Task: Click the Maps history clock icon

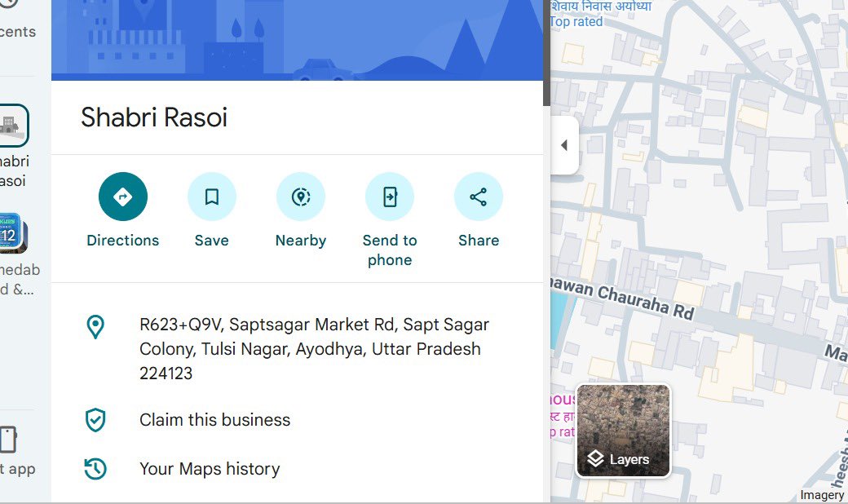Action: pyautogui.click(x=95, y=469)
